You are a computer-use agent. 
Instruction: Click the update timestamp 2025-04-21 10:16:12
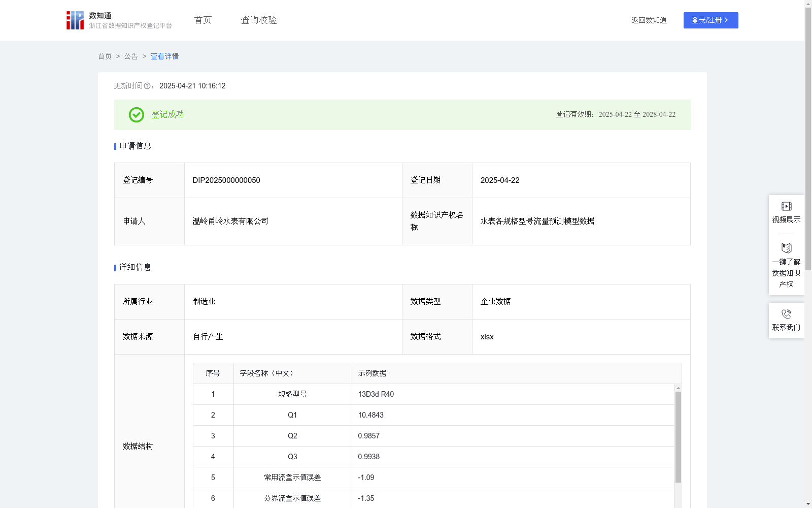tap(192, 86)
